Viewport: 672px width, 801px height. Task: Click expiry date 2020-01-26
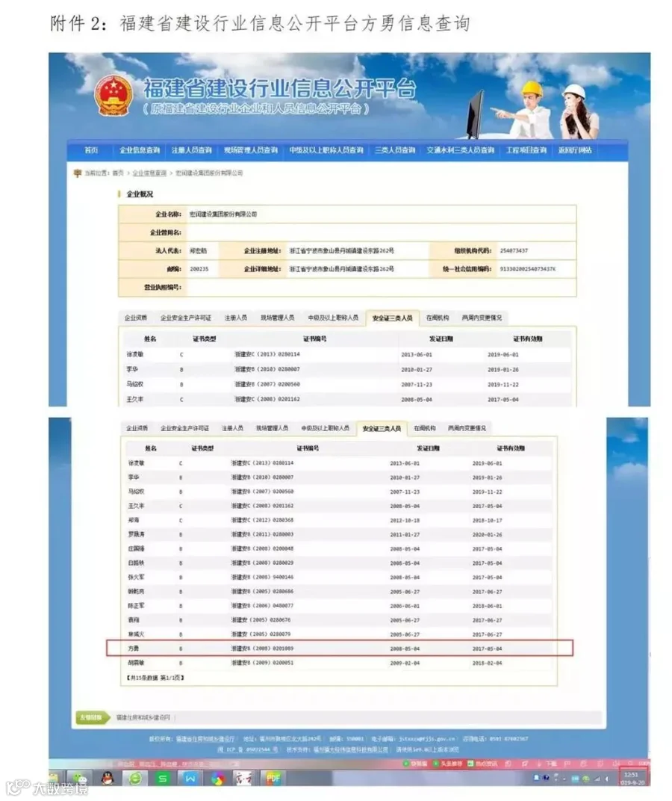(x=487, y=534)
